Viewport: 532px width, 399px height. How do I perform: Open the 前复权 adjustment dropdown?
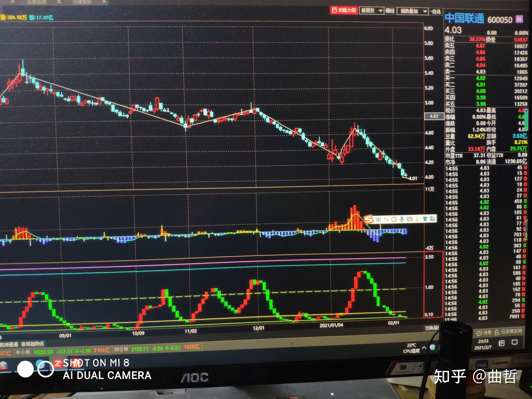[371, 11]
